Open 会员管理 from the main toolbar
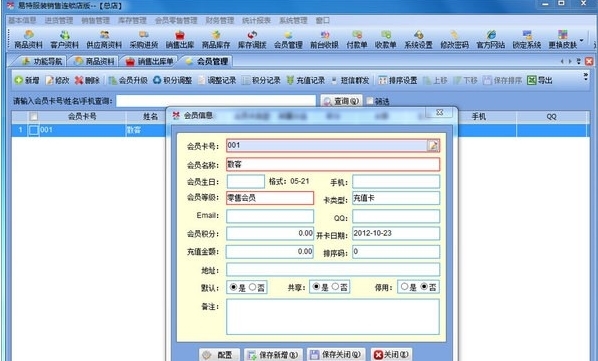The image size is (598, 361). coord(288,40)
